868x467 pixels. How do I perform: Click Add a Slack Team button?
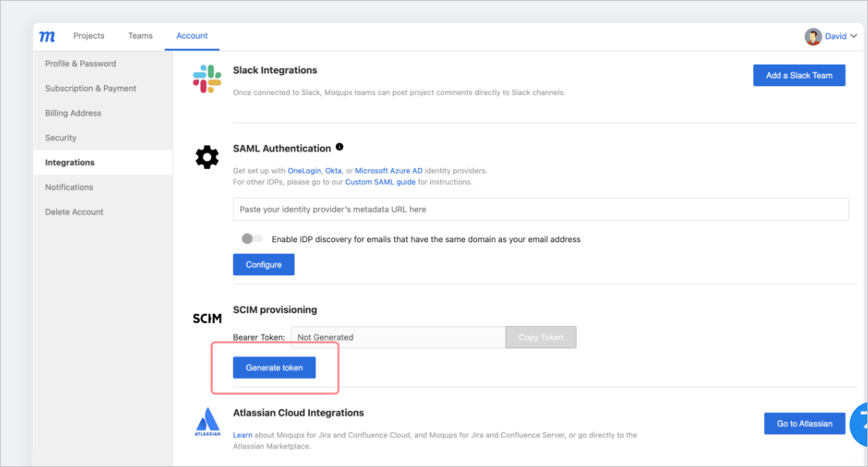pos(799,76)
